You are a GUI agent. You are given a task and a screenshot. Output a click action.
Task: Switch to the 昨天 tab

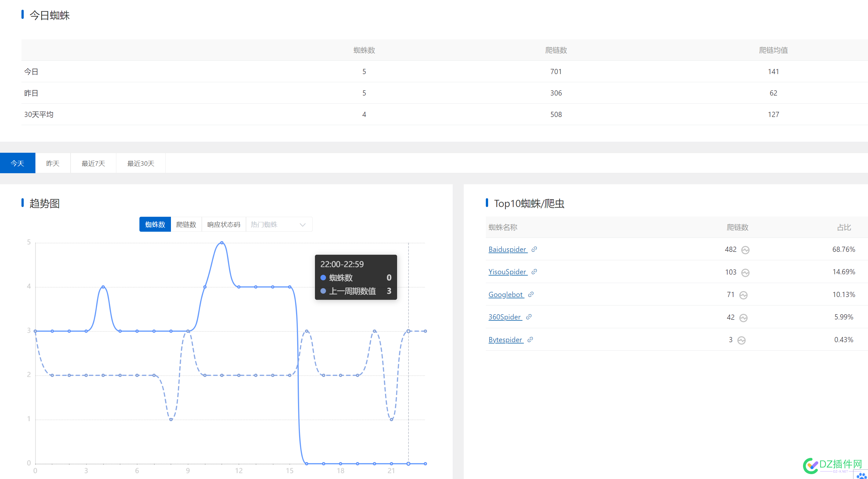point(53,163)
